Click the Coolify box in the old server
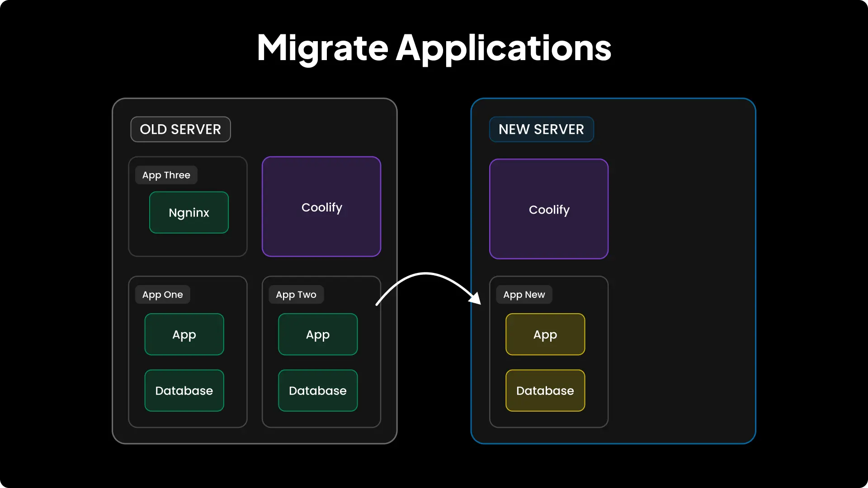Viewport: 868px width, 488px height. (x=321, y=206)
